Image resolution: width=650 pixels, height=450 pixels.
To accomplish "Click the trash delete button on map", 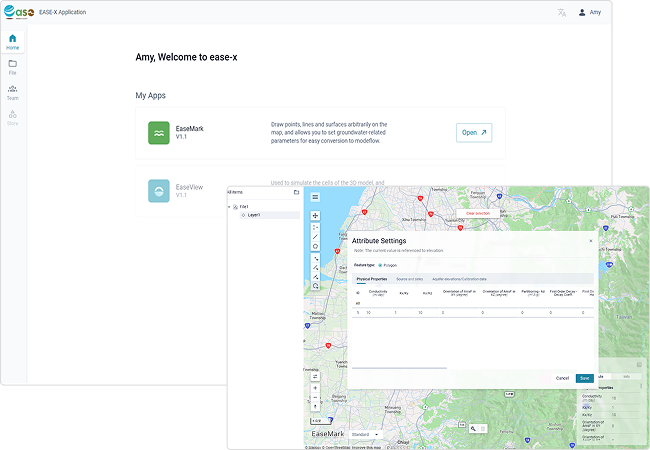I will pyautogui.click(x=483, y=429).
